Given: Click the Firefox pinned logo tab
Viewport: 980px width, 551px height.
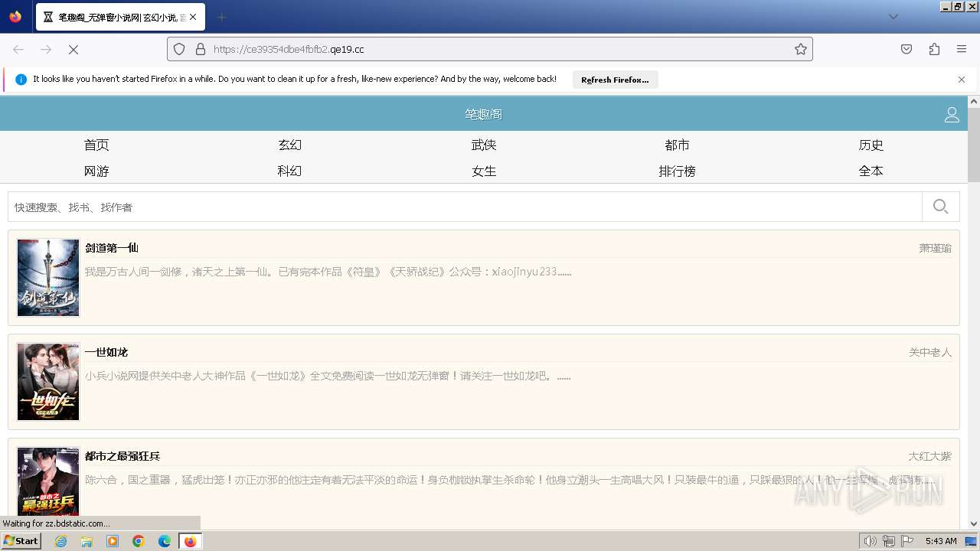Looking at the screenshot, I should pyautogui.click(x=16, y=17).
